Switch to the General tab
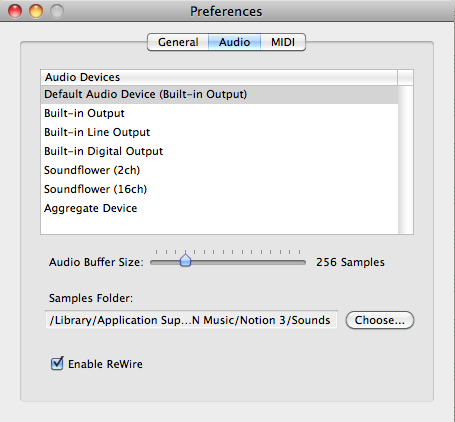 click(178, 42)
